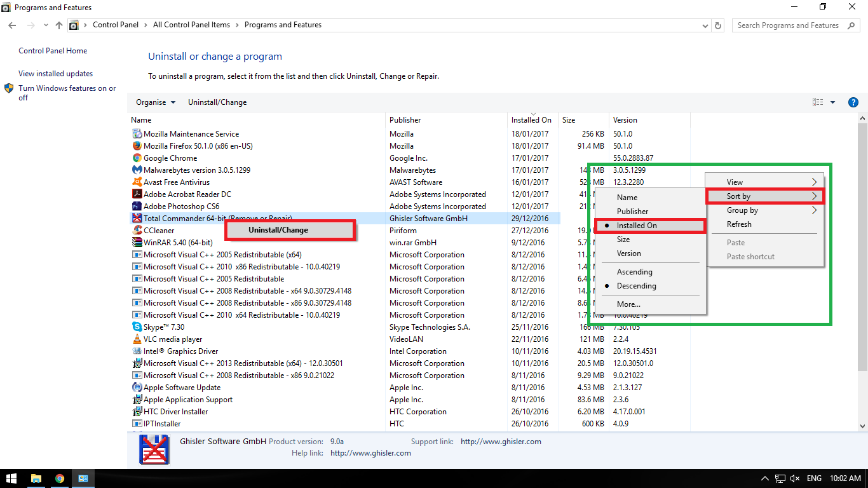Click the Total Commander row icon

pos(137,219)
